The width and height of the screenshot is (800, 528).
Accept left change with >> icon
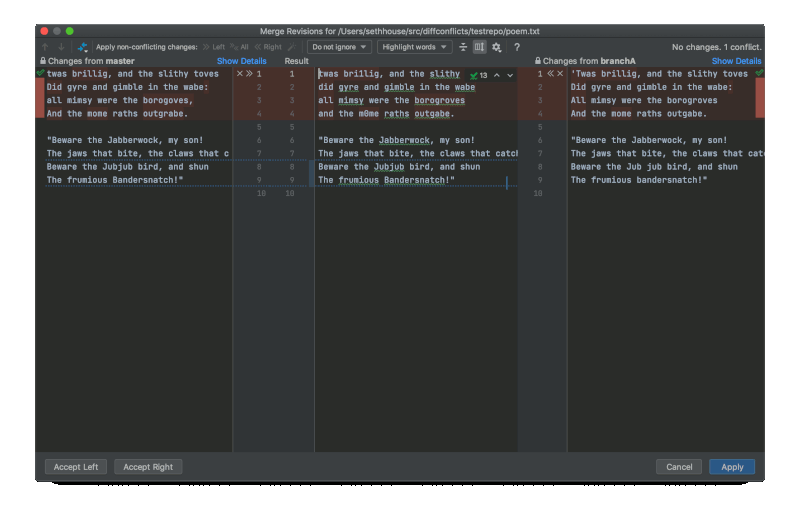[249, 73]
